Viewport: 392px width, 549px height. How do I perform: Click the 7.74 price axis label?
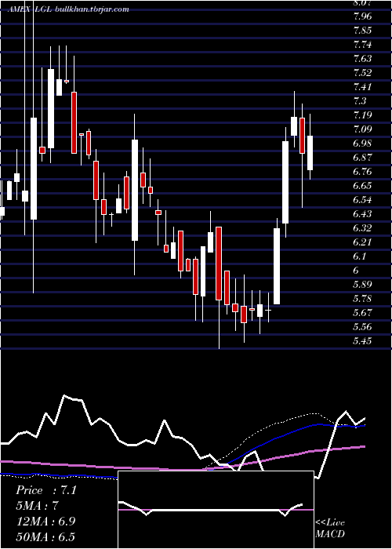point(362,45)
